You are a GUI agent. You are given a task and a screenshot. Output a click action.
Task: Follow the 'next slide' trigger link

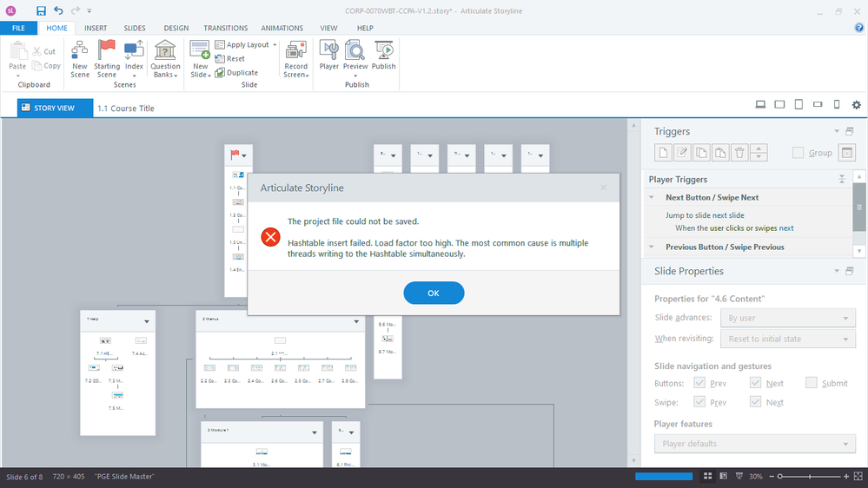click(728, 215)
